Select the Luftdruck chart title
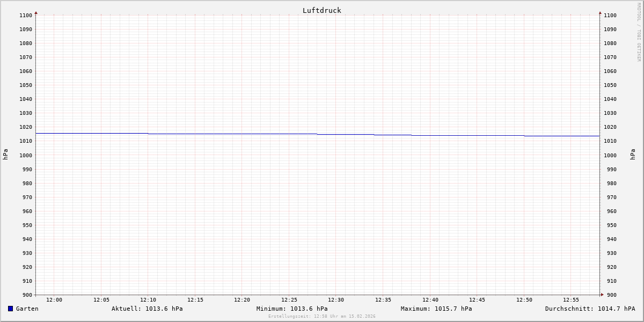Image resolution: width=644 pixels, height=322 pixels. click(321, 10)
